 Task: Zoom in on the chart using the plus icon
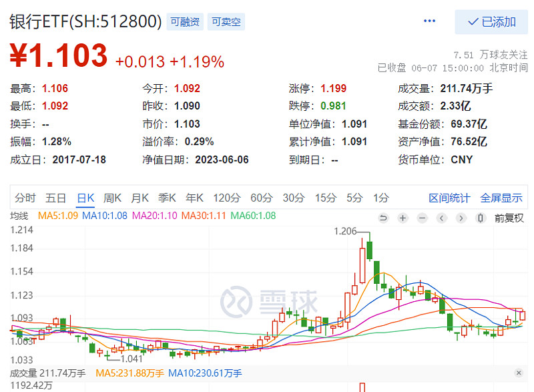point(402,218)
